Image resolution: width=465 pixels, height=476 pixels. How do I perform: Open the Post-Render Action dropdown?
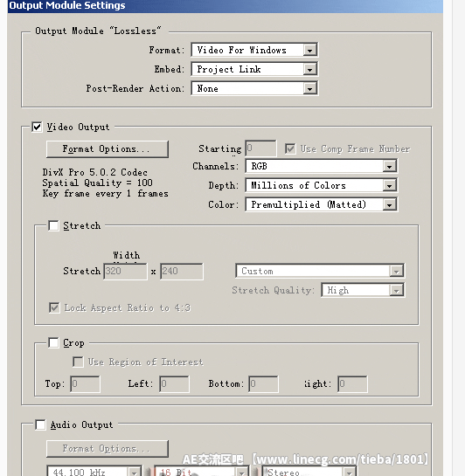coord(254,88)
